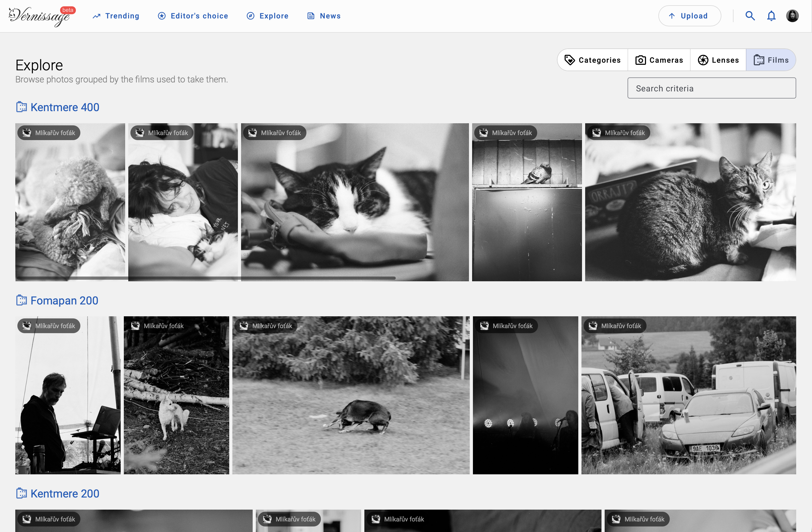Screen dimensions: 812x532
Task: Open the Kentmere 400 film link
Action: (x=65, y=107)
